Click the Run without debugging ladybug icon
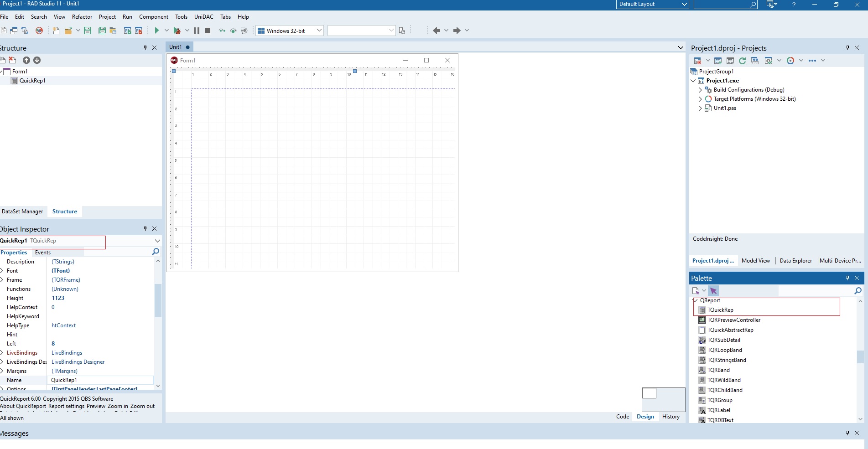 (177, 31)
